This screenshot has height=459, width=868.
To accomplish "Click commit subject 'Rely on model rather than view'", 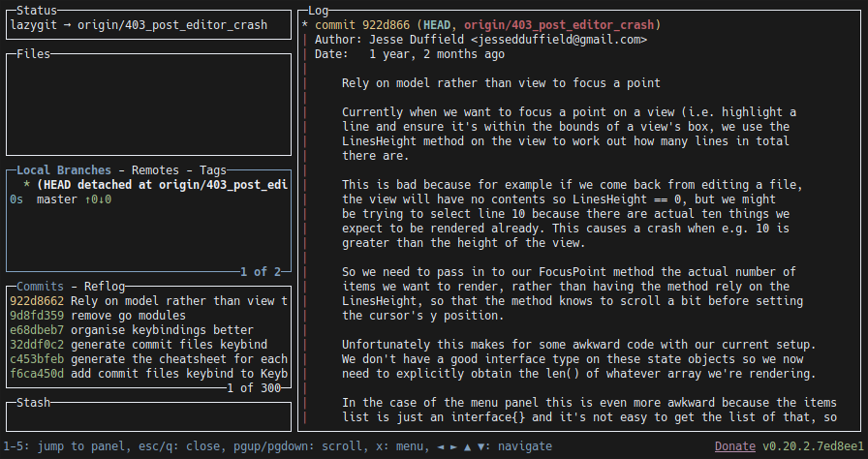I will (501, 83).
